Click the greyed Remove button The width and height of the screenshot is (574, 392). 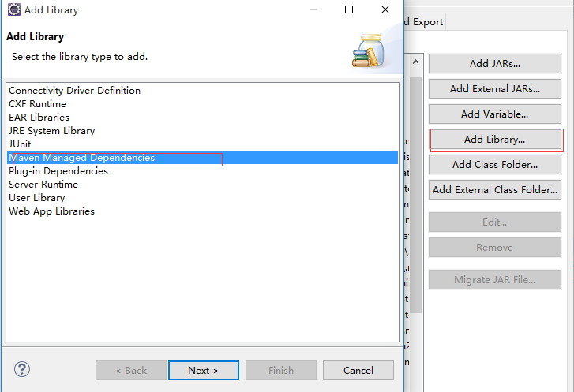pyautogui.click(x=495, y=248)
